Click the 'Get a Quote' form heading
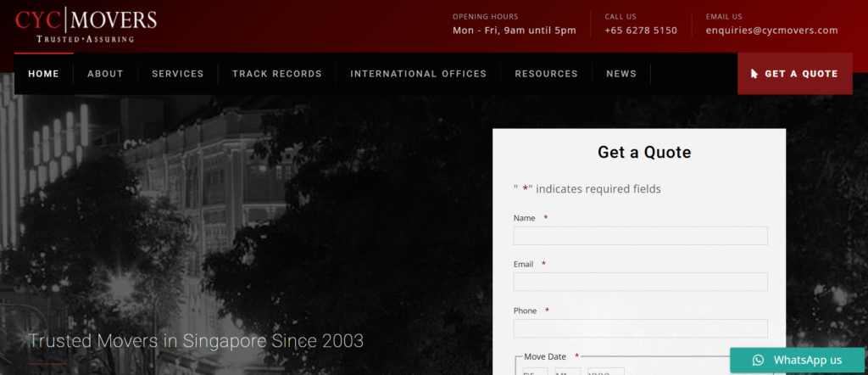The image size is (868, 375). 644,153
